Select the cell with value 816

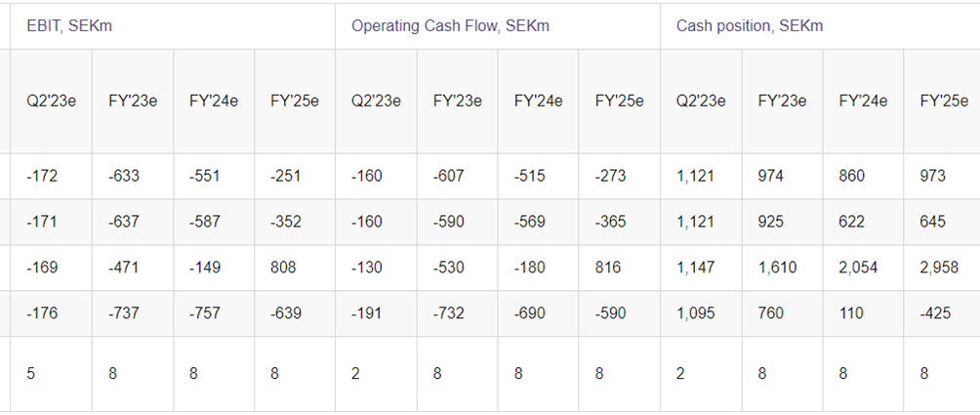point(609,268)
